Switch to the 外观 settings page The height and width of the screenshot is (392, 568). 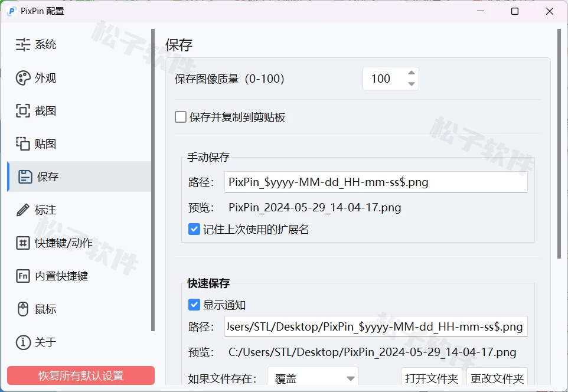(x=79, y=78)
